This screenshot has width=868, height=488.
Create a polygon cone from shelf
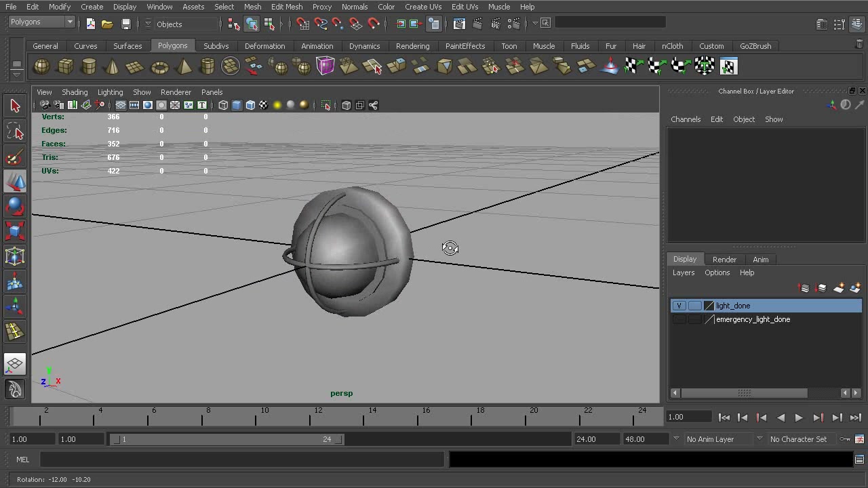113,66
